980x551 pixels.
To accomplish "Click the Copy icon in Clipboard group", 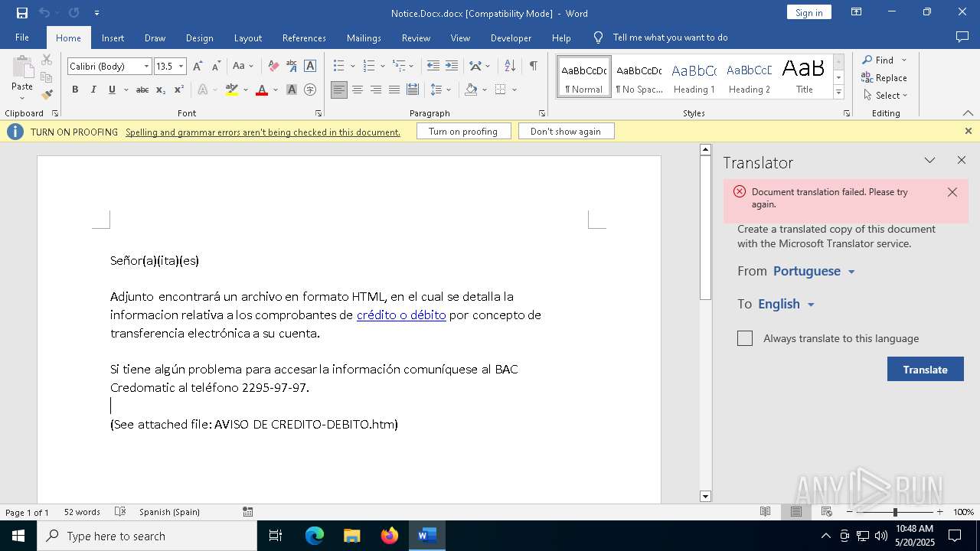I will [47, 77].
